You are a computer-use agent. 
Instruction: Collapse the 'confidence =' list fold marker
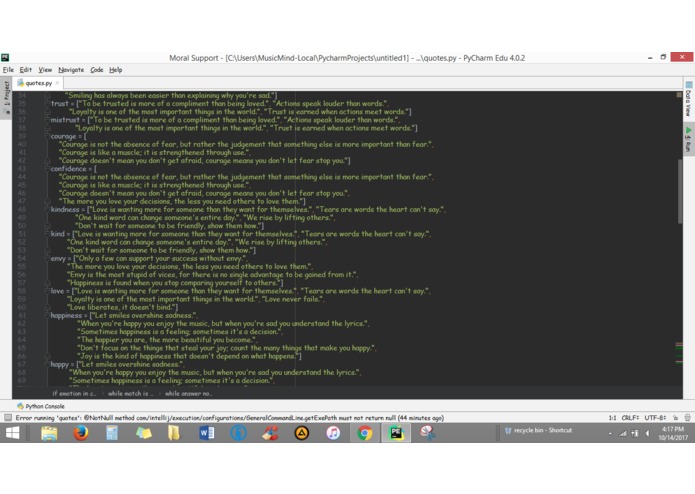click(47, 169)
